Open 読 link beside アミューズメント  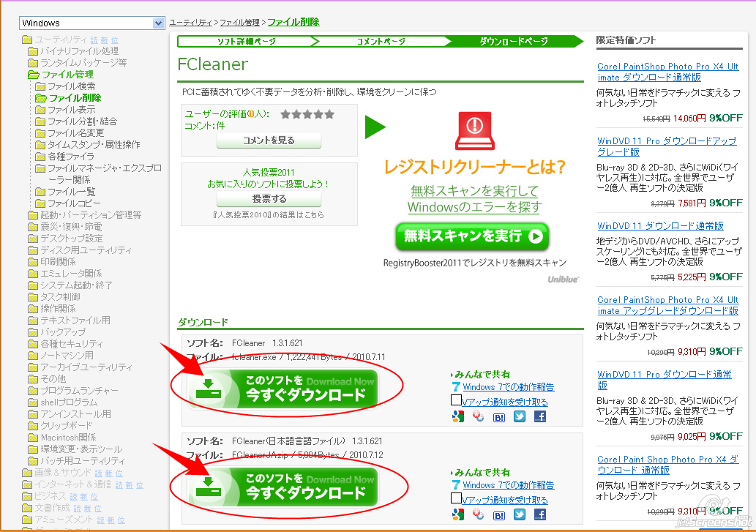tap(101, 520)
